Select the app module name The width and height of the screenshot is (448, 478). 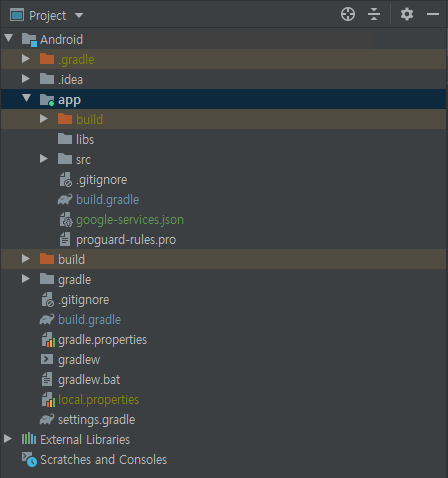point(69,100)
